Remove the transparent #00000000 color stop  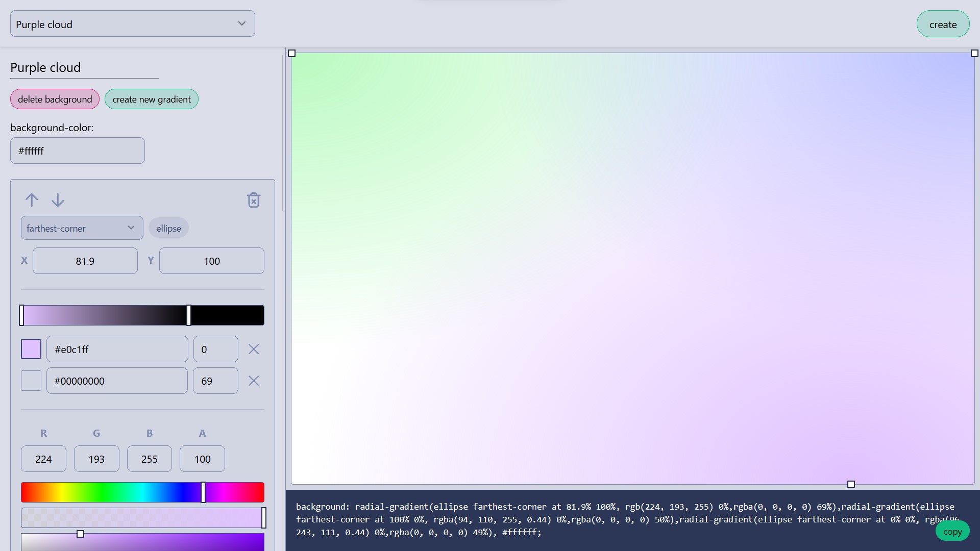(x=254, y=381)
